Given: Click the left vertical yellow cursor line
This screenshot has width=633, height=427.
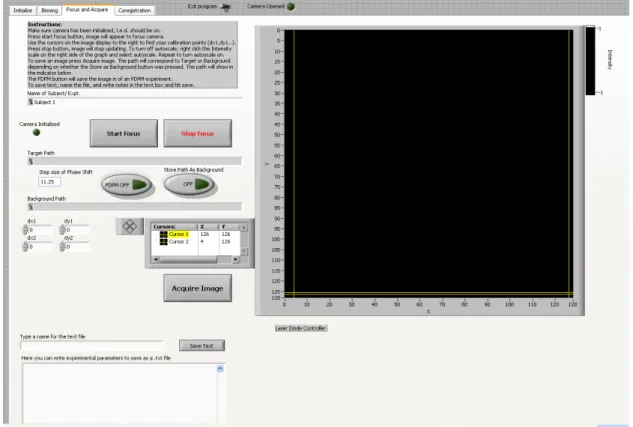Looking at the screenshot, I should click(x=294, y=161).
